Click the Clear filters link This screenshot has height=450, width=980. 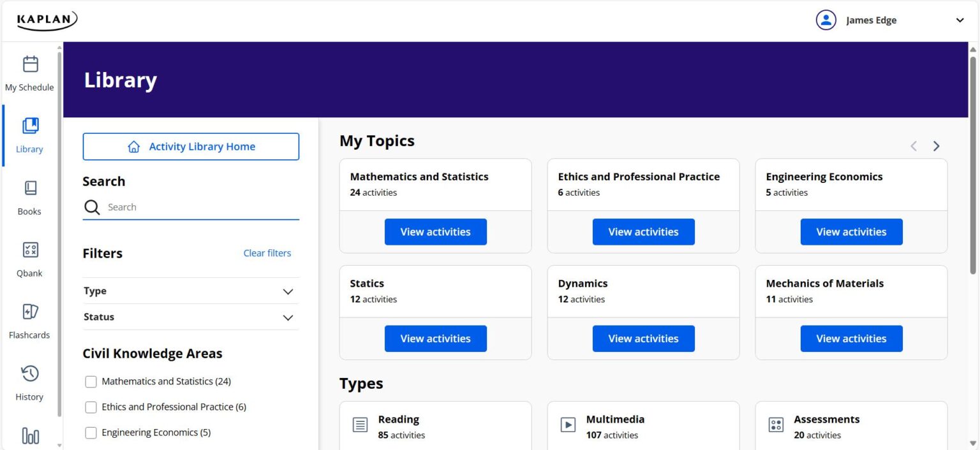coord(267,253)
